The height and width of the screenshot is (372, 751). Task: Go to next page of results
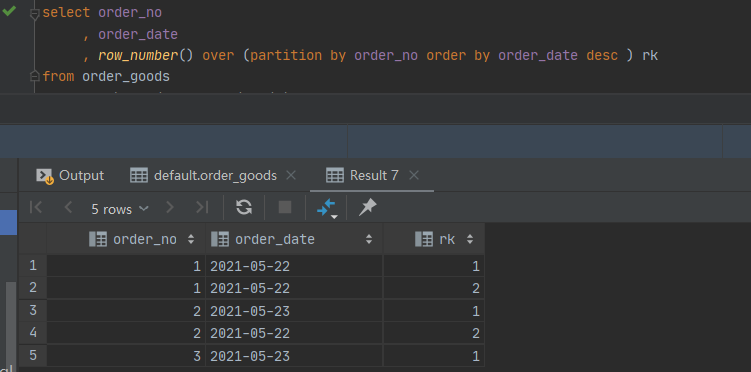point(170,207)
